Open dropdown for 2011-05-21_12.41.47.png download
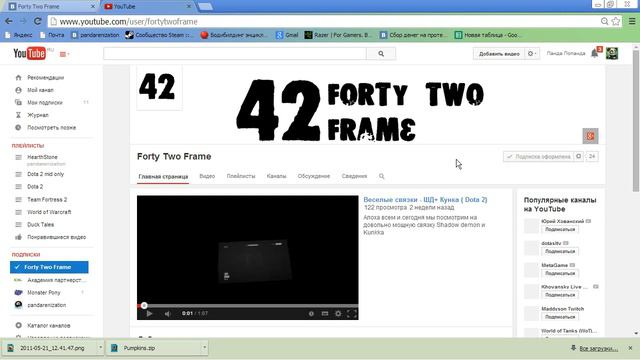 pos(100,348)
